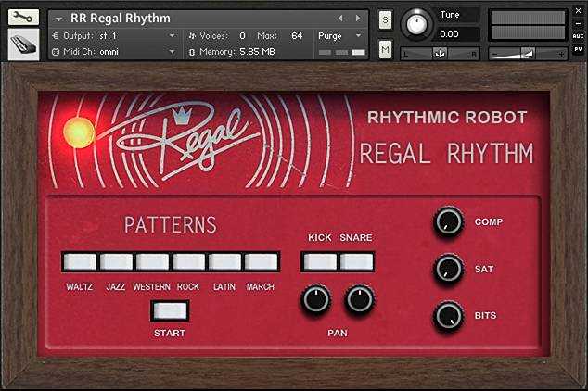This screenshot has height=391, width=588.
Task: Toggle the KICK button
Action: pos(320,261)
